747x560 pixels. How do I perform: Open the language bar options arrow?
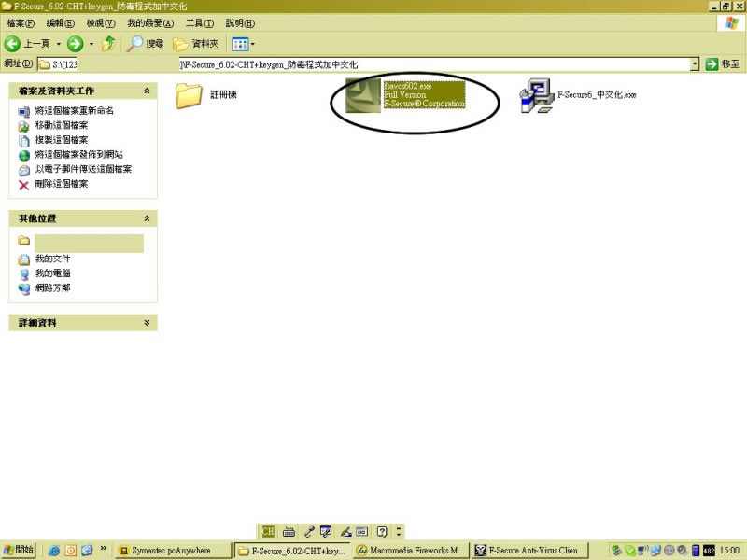[399, 531]
